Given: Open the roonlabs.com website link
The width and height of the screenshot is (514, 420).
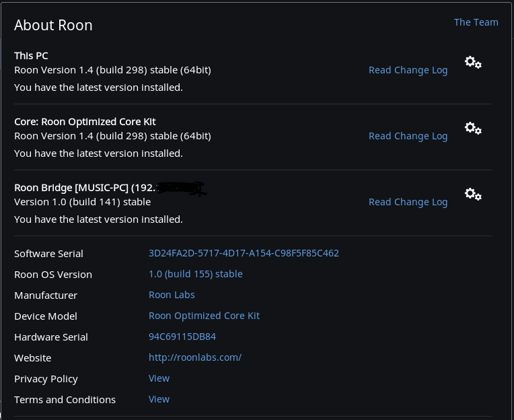Looking at the screenshot, I should coord(194,357).
